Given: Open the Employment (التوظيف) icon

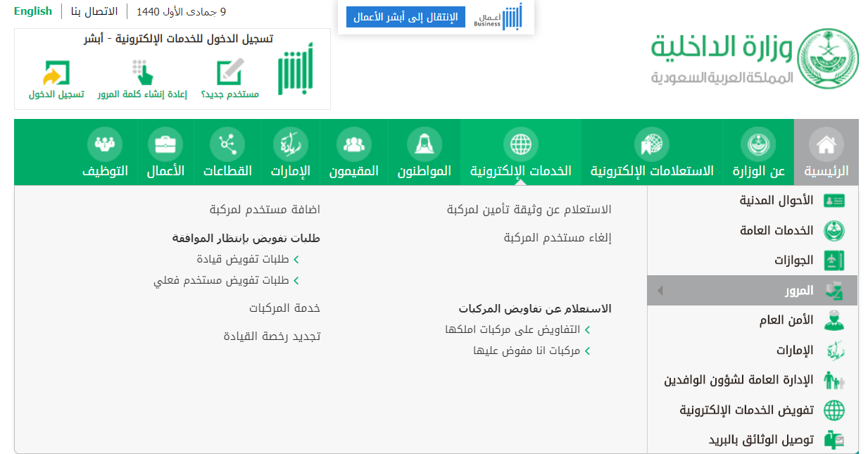Looking at the screenshot, I should click(x=105, y=144).
